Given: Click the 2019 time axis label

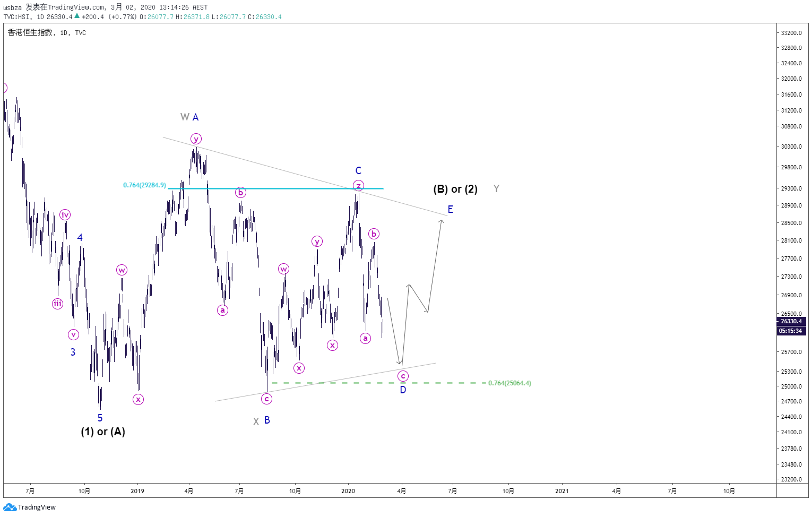Looking at the screenshot, I should (x=137, y=491).
